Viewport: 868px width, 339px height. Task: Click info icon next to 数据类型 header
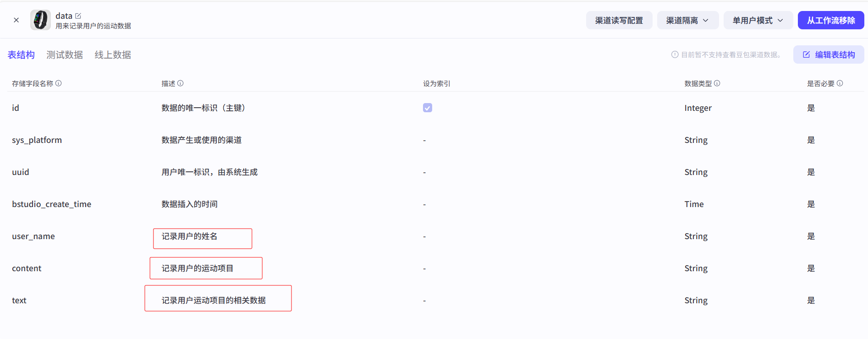tap(717, 83)
